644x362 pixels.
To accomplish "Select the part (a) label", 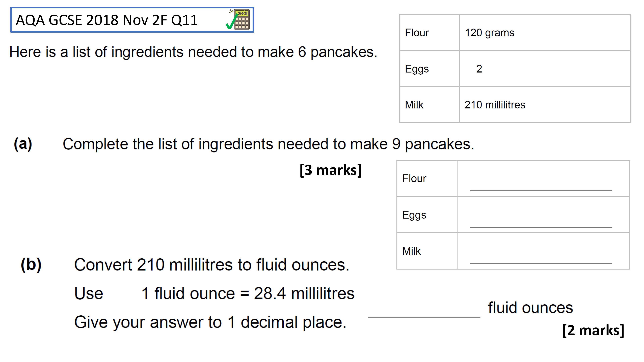I will pos(23,144).
